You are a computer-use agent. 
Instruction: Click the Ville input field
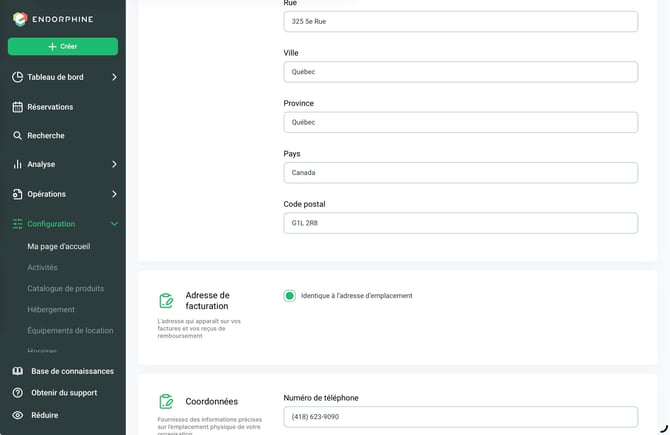461,72
